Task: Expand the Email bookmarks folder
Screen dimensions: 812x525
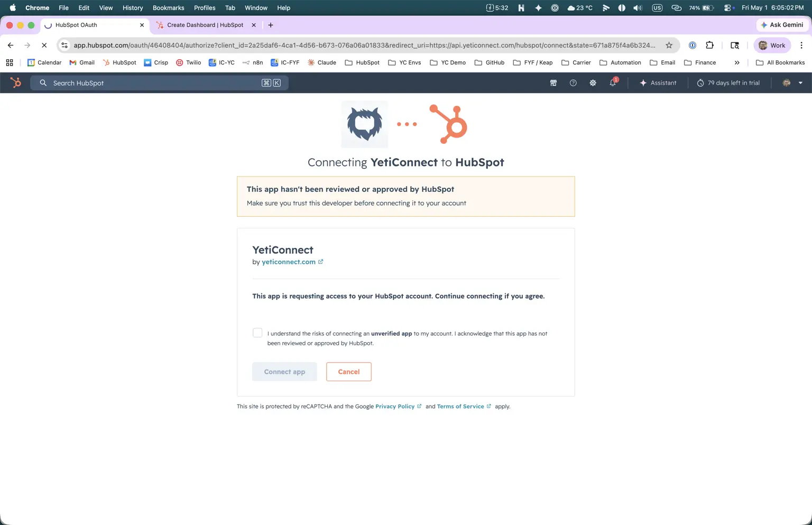Action: point(662,62)
